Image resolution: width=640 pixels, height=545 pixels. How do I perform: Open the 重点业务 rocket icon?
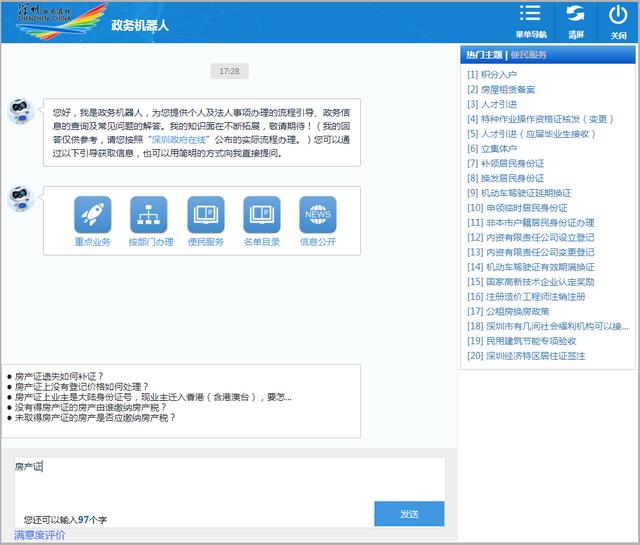[x=92, y=214]
